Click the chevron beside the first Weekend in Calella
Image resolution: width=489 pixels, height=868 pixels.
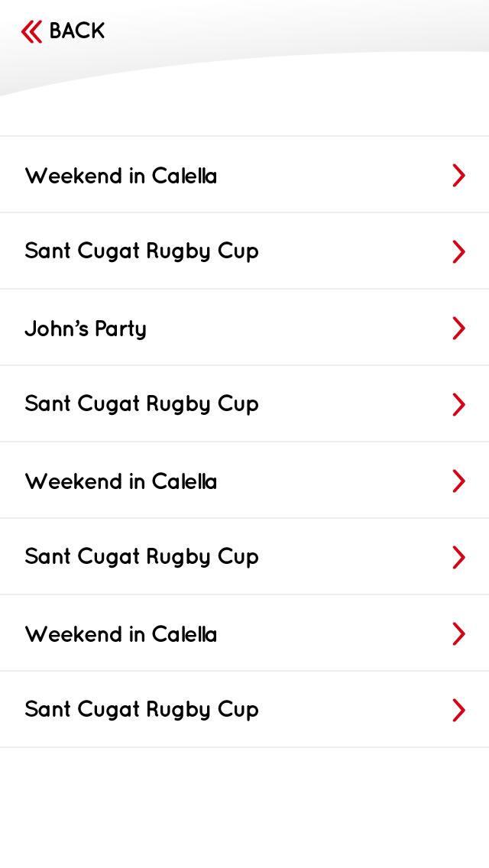coord(458,176)
